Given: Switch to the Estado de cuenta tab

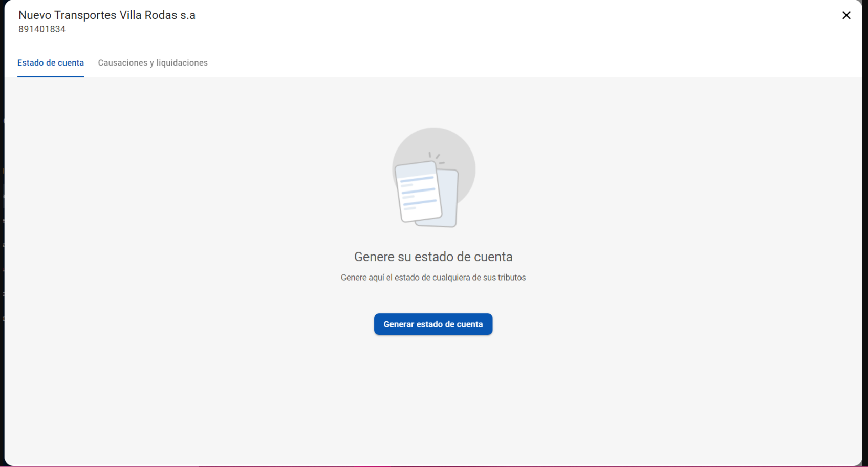Looking at the screenshot, I should tap(51, 63).
